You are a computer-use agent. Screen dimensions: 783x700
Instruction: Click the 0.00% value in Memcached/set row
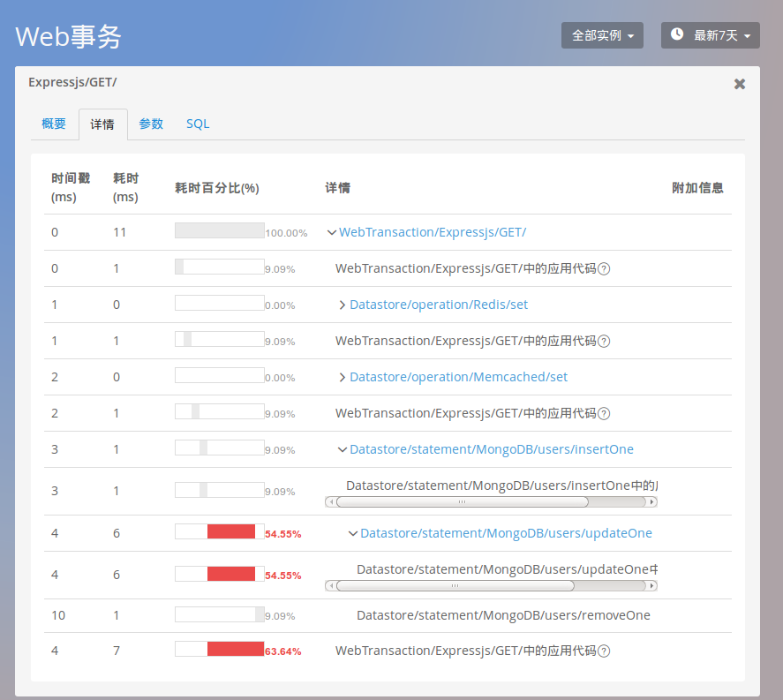coord(280,378)
